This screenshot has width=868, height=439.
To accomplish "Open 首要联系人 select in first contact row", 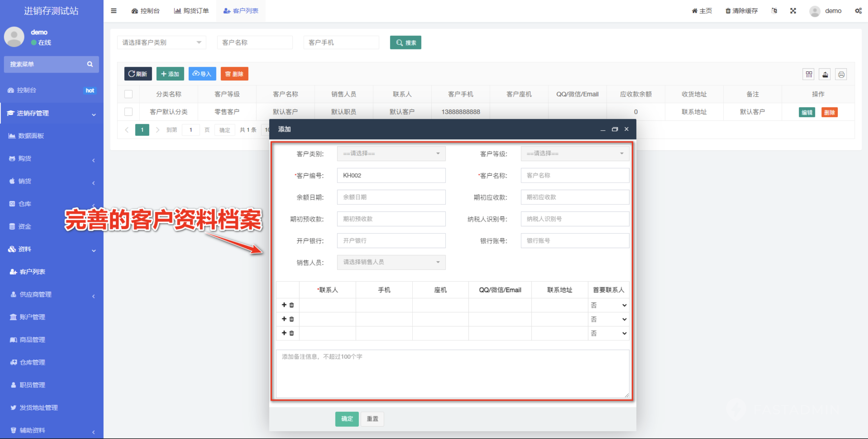I will click(x=608, y=305).
